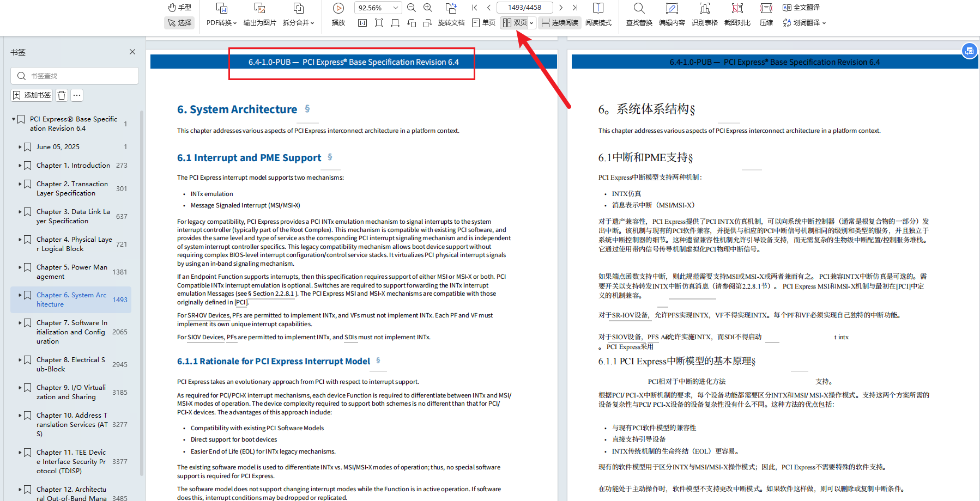This screenshot has width=980, height=501.
Task: Open Chapter 7. Software Initialization bookmark
Action: coord(72,332)
